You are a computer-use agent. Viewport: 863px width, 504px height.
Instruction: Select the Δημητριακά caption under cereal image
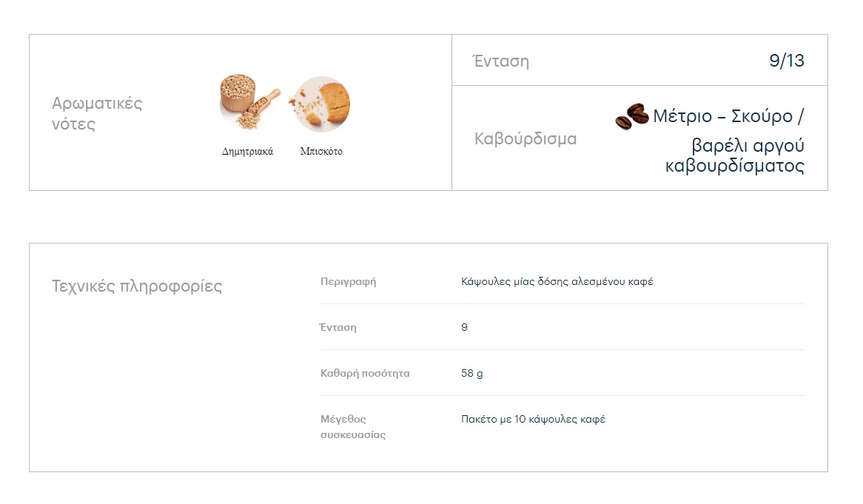click(x=248, y=152)
